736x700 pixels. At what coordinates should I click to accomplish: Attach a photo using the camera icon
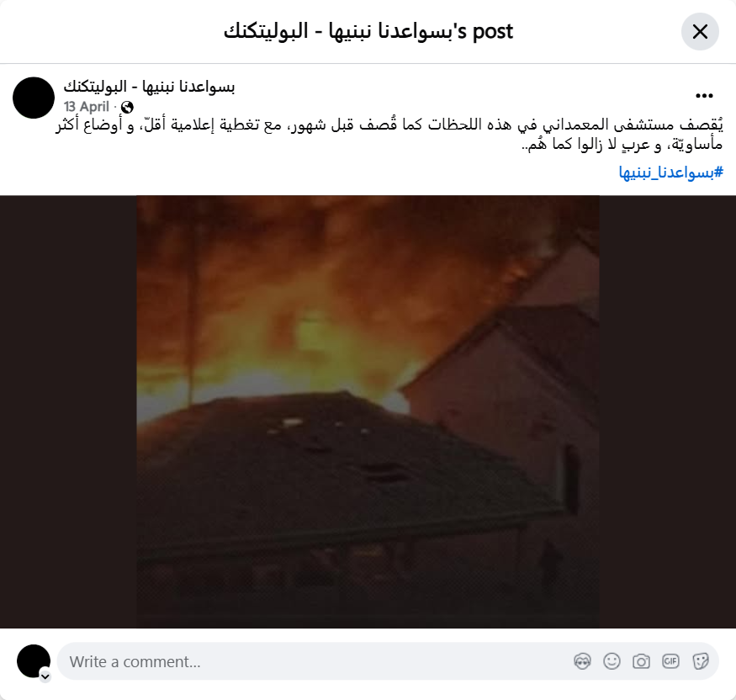tap(641, 661)
